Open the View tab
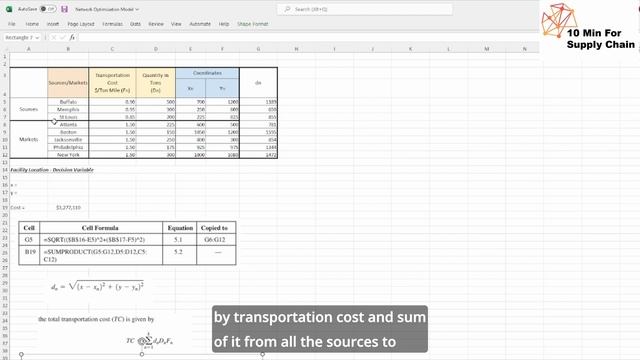Viewport: 640px width, 360px height. pos(176,24)
